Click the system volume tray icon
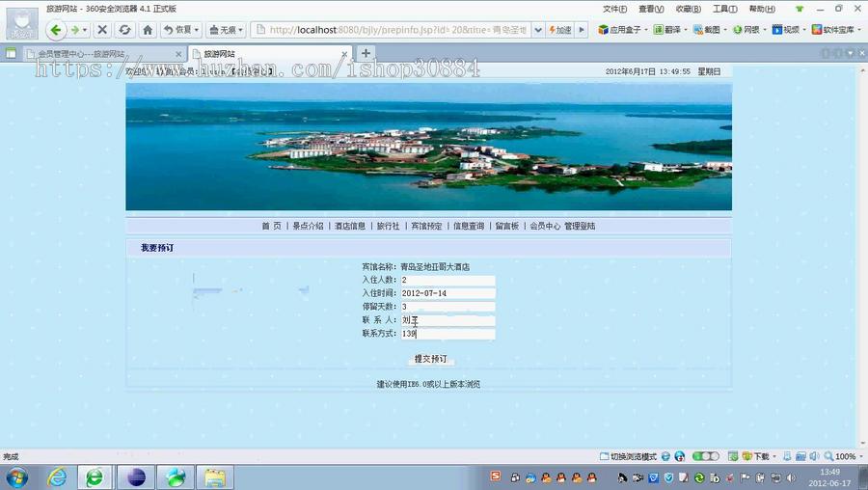This screenshot has height=490, width=868. tap(791, 477)
